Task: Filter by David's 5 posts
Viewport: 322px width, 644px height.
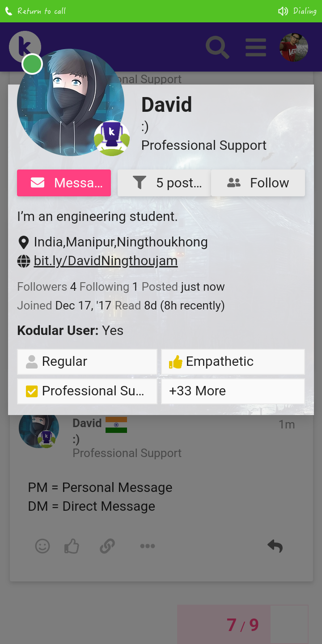Action: point(164,183)
